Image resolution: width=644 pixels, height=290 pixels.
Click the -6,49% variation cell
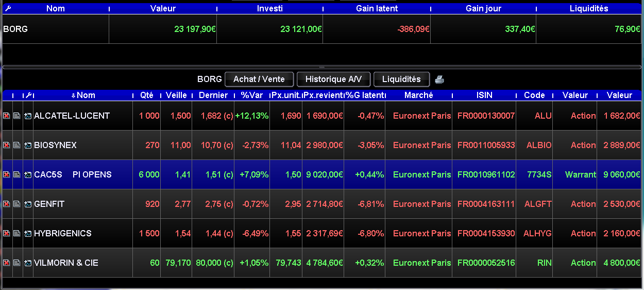tap(252, 234)
